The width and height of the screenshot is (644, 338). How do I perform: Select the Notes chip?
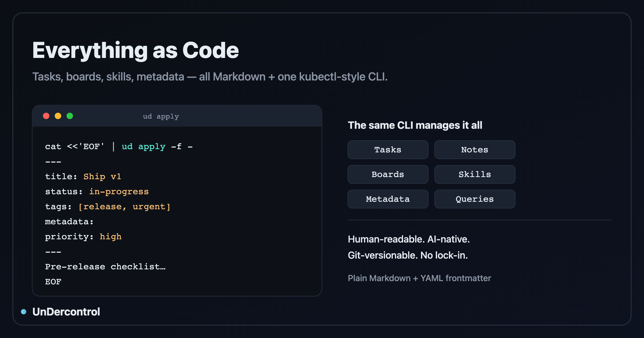(x=475, y=150)
